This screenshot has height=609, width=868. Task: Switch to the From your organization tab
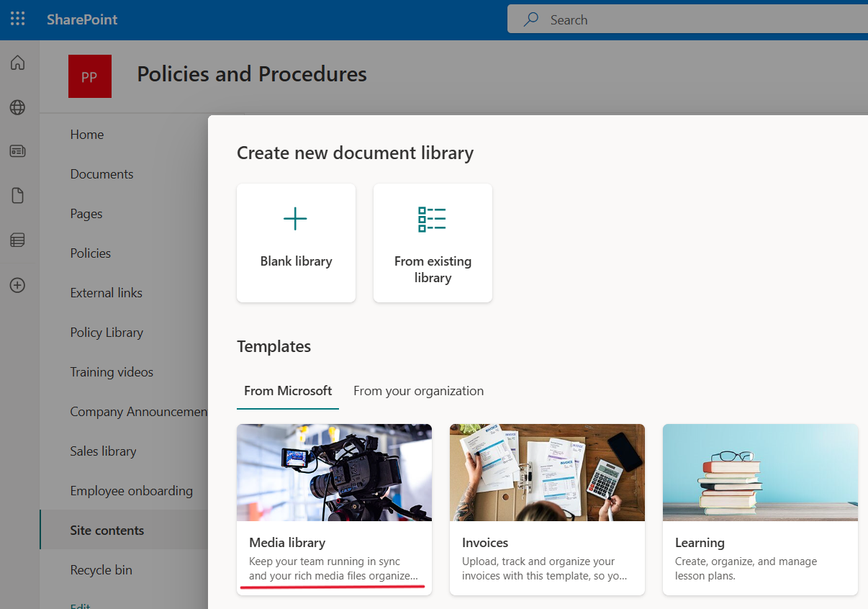click(x=418, y=390)
